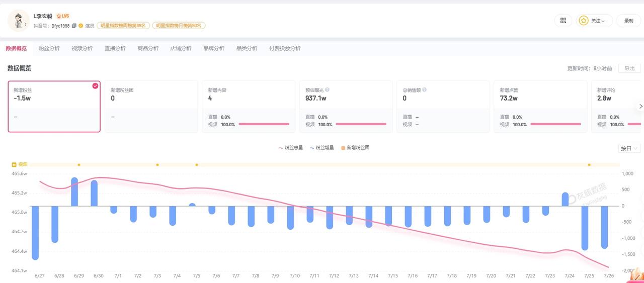The width and height of the screenshot is (644, 283).
Task: Toggle 粉丝增量 legend series
Action: [323, 148]
